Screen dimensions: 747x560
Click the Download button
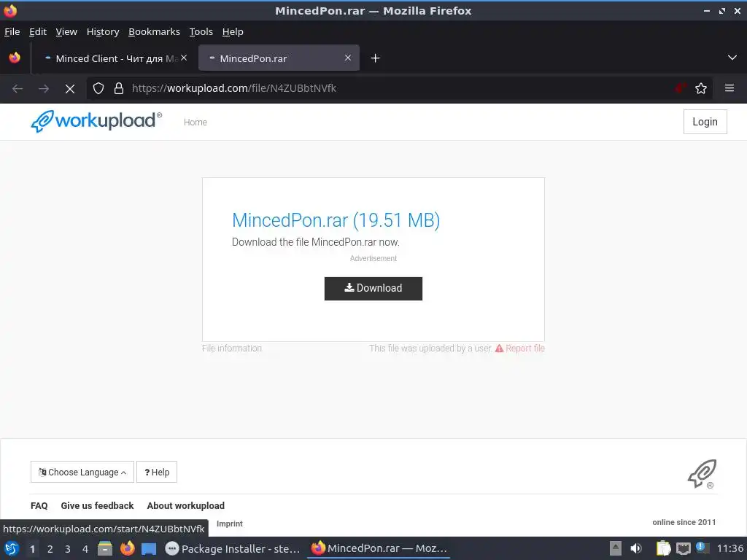coord(373,289)
